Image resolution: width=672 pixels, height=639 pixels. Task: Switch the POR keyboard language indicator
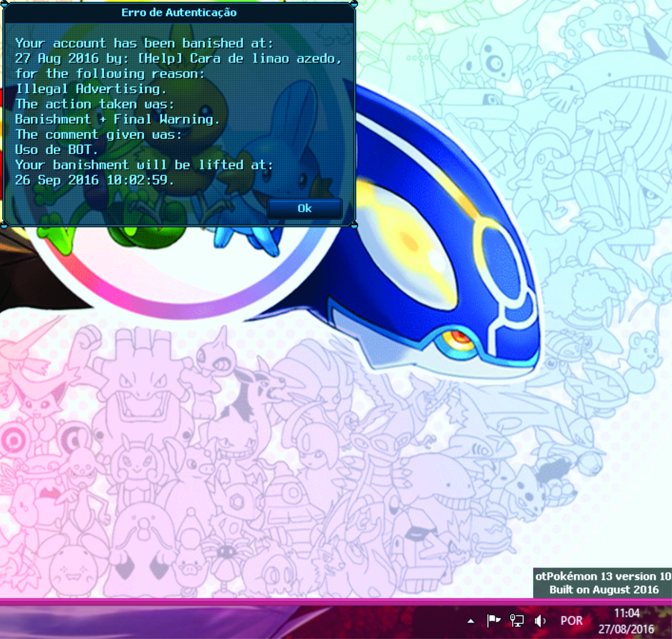click(571, 620)
